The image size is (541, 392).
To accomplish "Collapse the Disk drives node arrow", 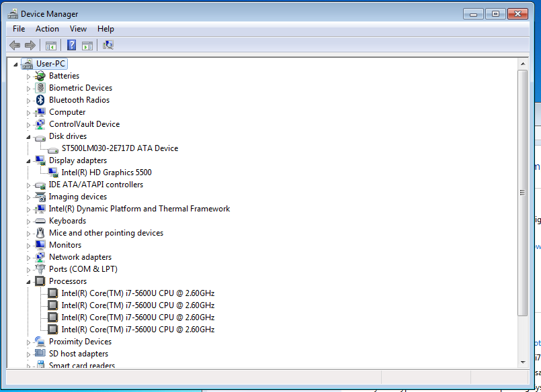I will [29, 137].
